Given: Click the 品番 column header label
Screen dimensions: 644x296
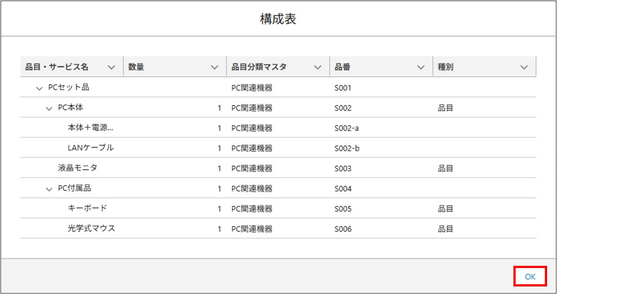Looking at the screenshot, I should click(342, 67).
